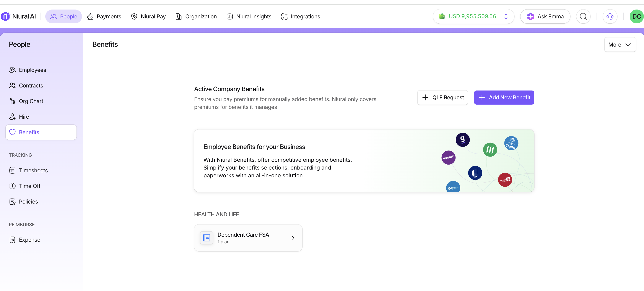Click the QLE Request button
This screenshot has width=644, height=291.
[x=442, y=98]
